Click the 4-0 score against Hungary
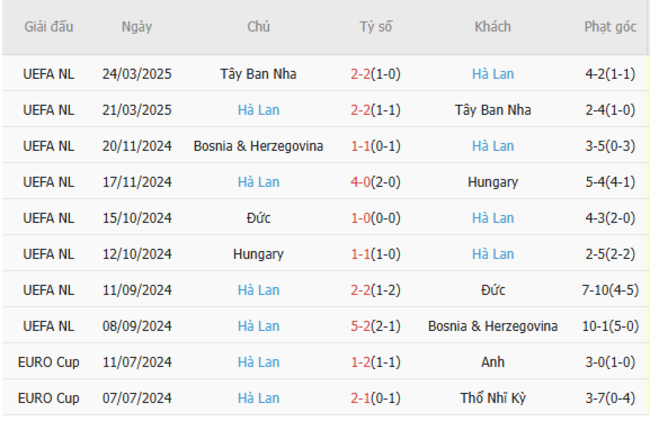Image resolution: width=650 pixels, height=421 pixels. point(361,182)
